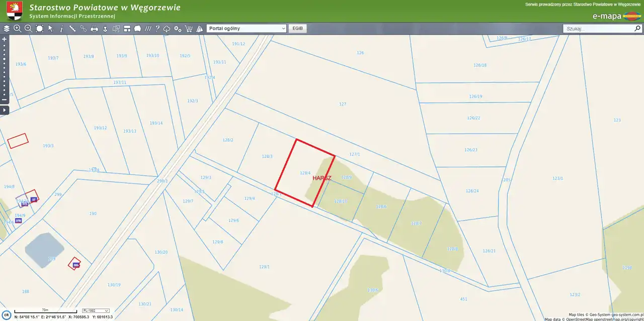The width and height of the screenshot is (644, 321).
Task: Click the 'Szukaj...' search field
Action: (597, 29)
